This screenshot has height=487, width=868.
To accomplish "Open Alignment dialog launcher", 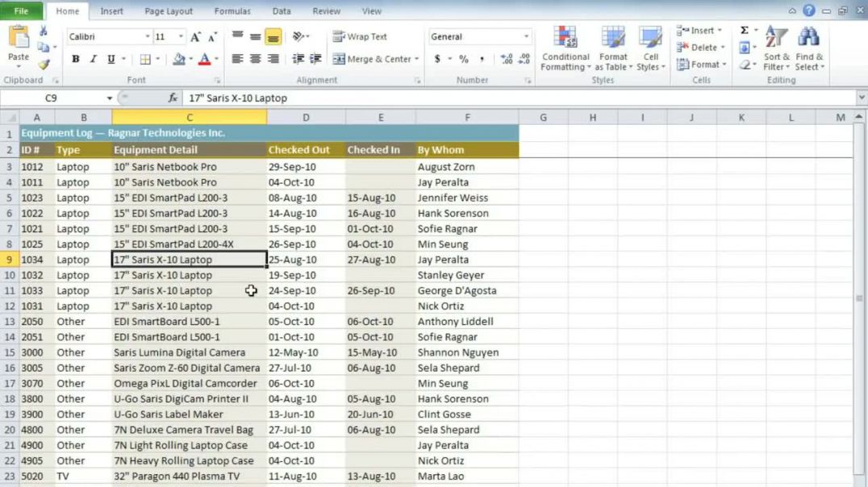I will (417, 81).
